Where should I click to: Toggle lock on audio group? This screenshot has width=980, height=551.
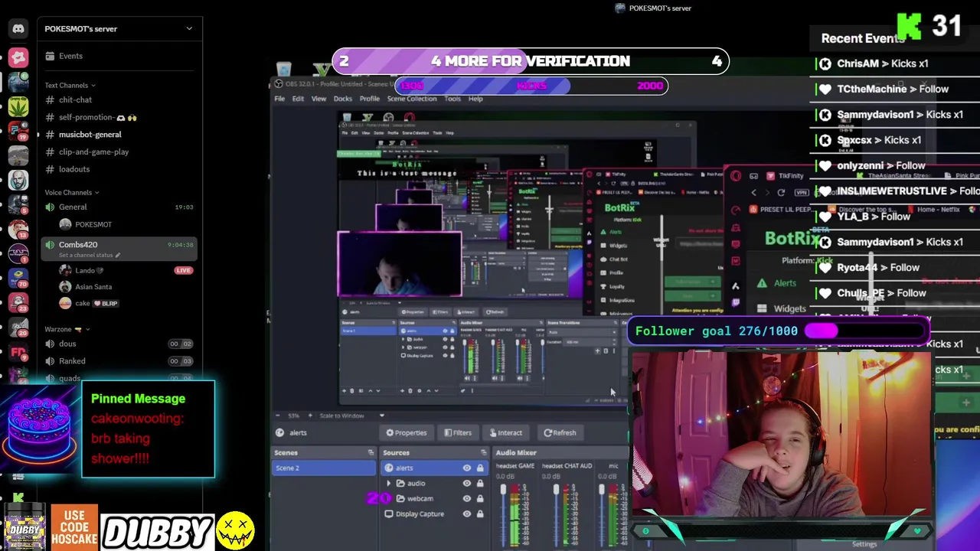(x=480, y=483)
